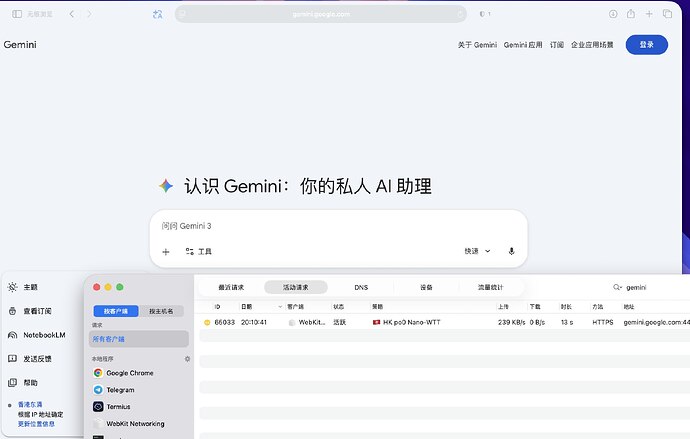Switch to the 活动请求 tab
The width and height of the screenshot is (690, 439).
tap(296, 287)
